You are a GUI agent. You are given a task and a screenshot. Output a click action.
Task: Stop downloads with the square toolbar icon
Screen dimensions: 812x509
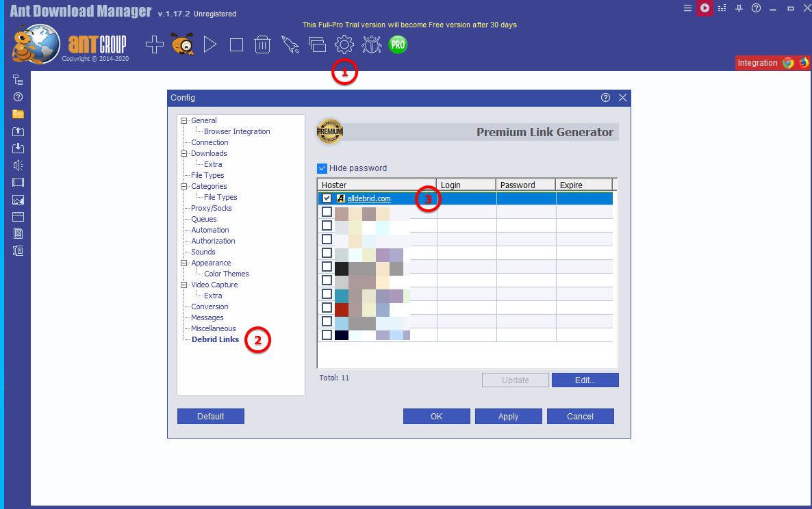(236, 45)
